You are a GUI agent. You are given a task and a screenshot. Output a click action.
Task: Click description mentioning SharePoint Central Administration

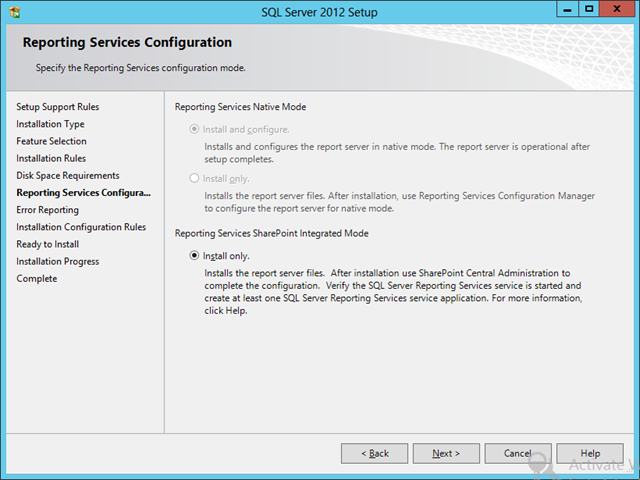coord(393,292)
